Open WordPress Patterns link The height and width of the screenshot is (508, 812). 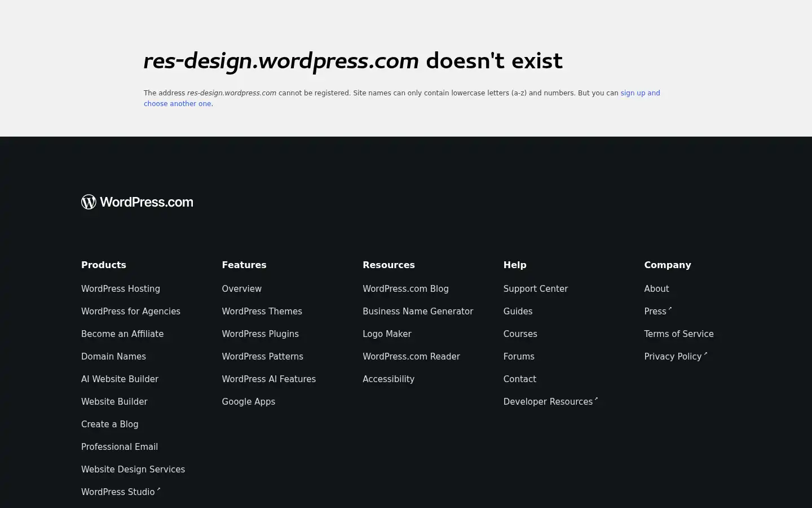click(263, 357)
